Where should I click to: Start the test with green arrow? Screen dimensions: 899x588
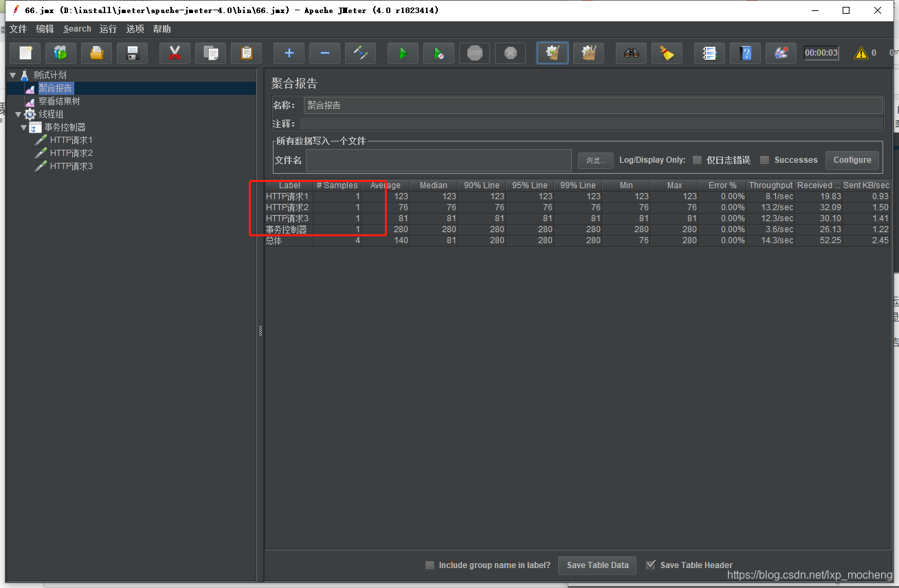coord(403,53)
